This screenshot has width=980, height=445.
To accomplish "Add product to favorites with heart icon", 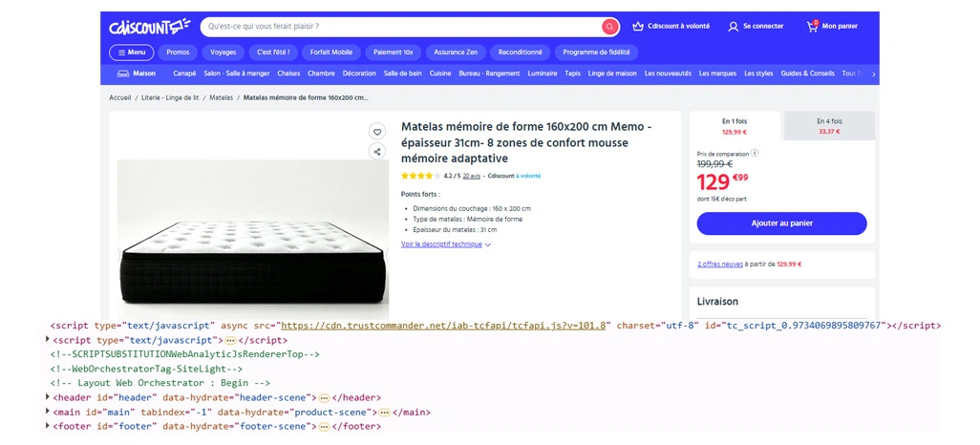I will [377, 132].
